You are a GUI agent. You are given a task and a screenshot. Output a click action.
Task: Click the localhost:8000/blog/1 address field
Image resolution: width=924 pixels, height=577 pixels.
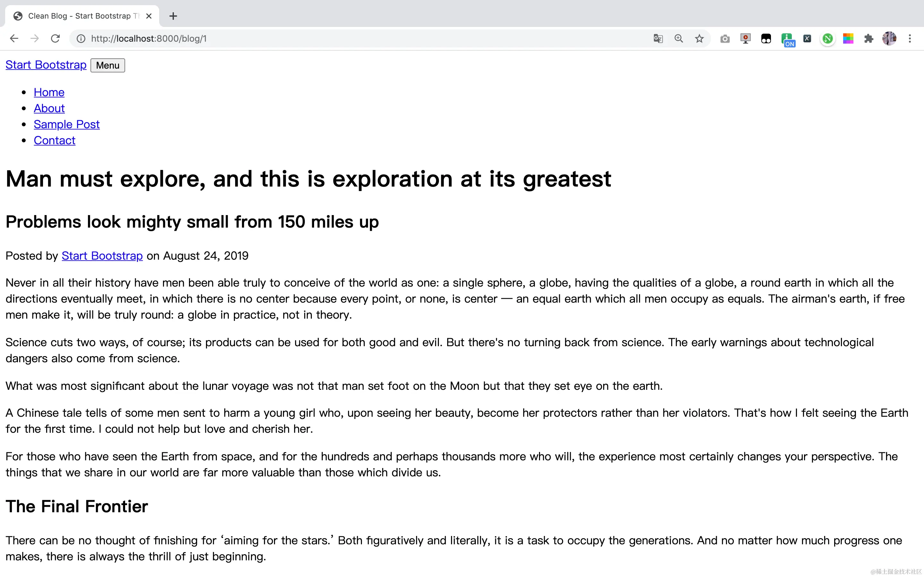click(344, 38)
